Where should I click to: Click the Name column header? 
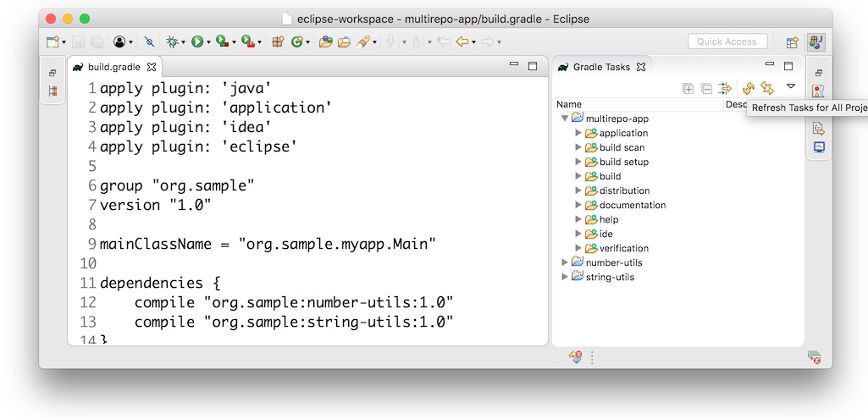(x=569, y=104)
